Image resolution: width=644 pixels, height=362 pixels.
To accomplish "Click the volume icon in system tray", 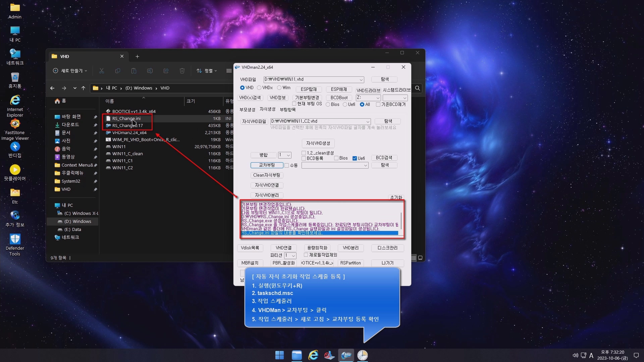I will click(x=575, y=355).
